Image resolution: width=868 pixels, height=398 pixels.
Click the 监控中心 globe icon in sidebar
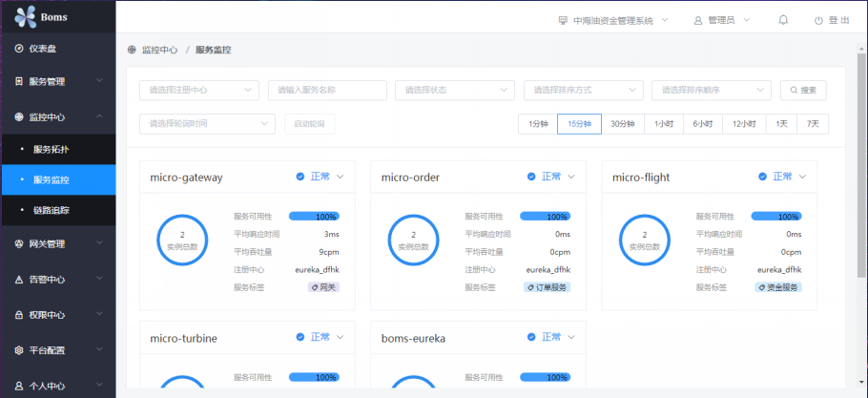click(19, 117)
